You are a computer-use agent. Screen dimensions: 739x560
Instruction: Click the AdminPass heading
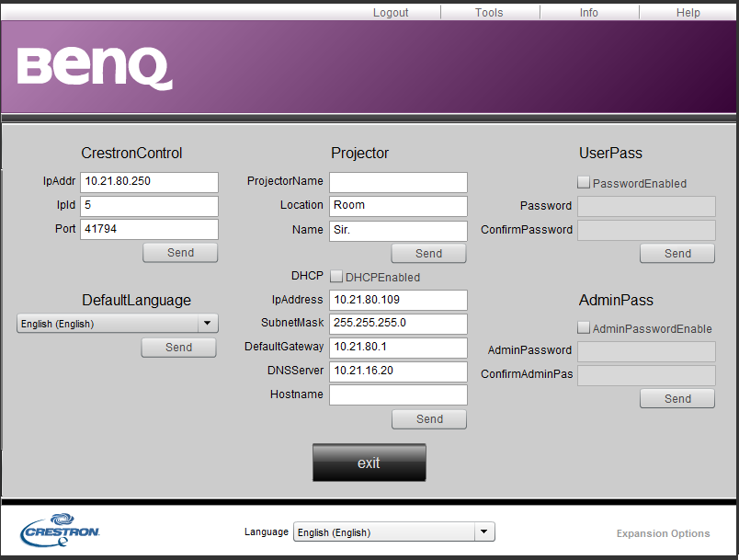click(616, 300)
